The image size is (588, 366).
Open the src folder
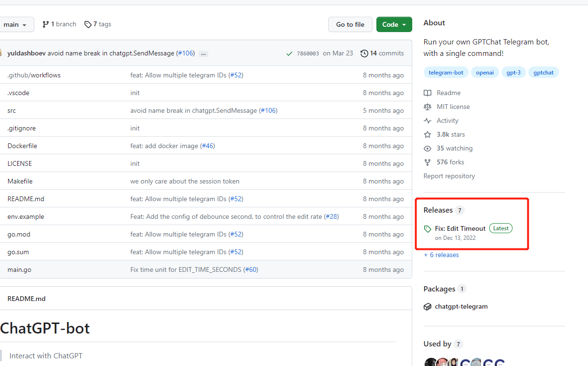[x=11, y=110]
